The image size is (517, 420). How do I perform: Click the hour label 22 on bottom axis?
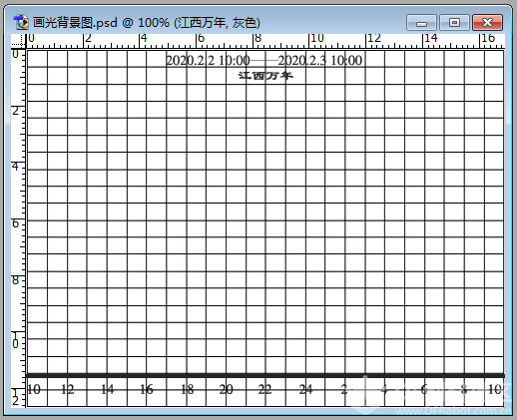(265, 389)
